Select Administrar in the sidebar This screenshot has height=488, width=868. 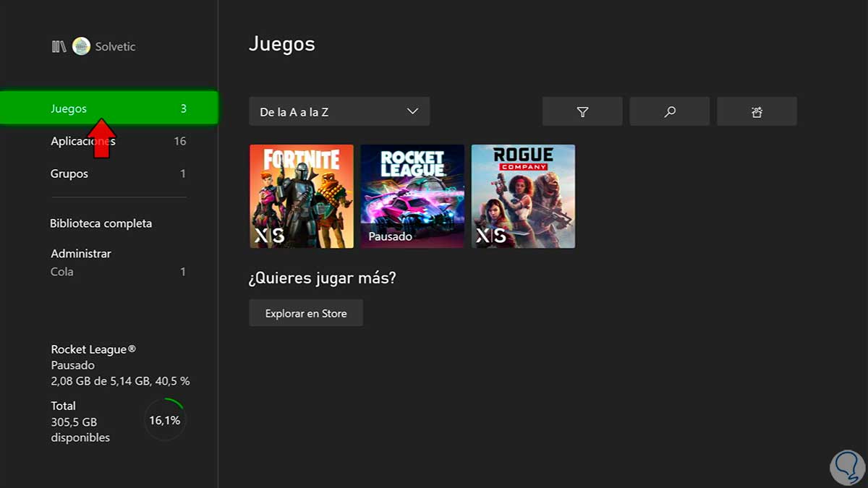pos(81,254)
